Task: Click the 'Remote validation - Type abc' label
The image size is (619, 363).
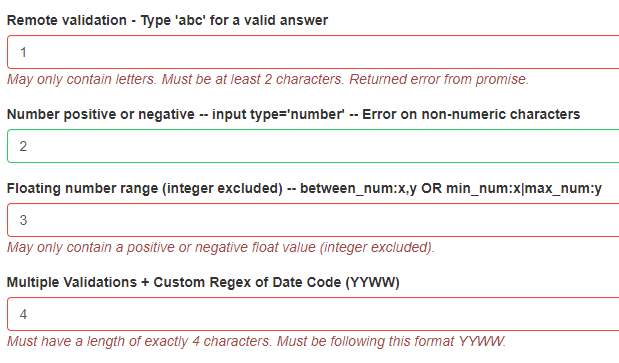Action: 167,20
